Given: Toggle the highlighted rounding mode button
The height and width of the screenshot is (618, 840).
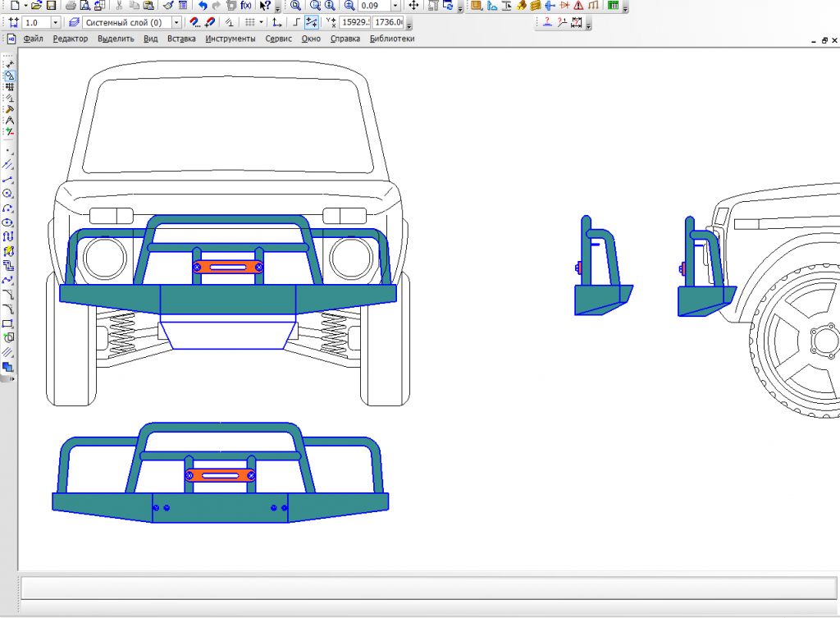Looking at the screenshot, I should 312,22.
